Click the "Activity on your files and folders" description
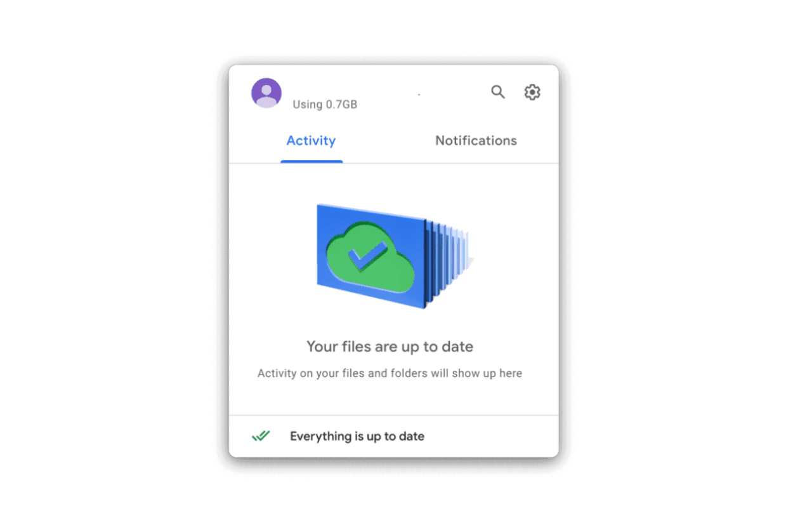The height and width of the screenshot is (509, 812). pos(390,373)
